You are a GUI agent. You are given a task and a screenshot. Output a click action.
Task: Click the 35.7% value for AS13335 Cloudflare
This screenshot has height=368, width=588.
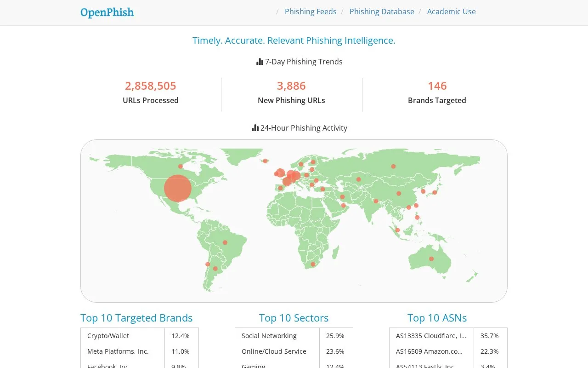pyautogui.click(x=490, y=336)
